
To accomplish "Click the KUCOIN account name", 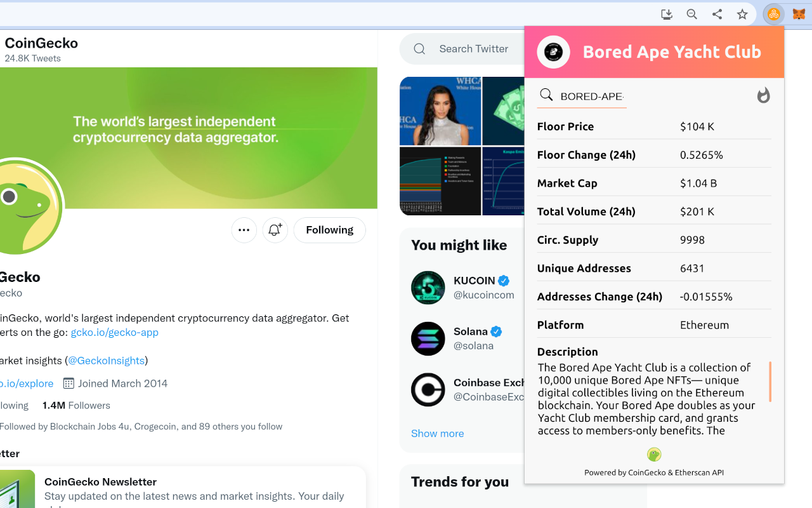I will coord(474,280).
